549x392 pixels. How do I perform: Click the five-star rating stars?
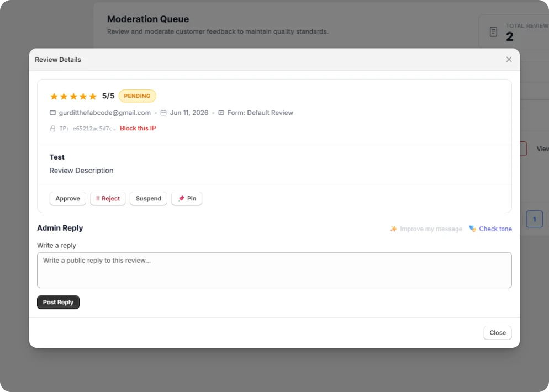point(73,96)
